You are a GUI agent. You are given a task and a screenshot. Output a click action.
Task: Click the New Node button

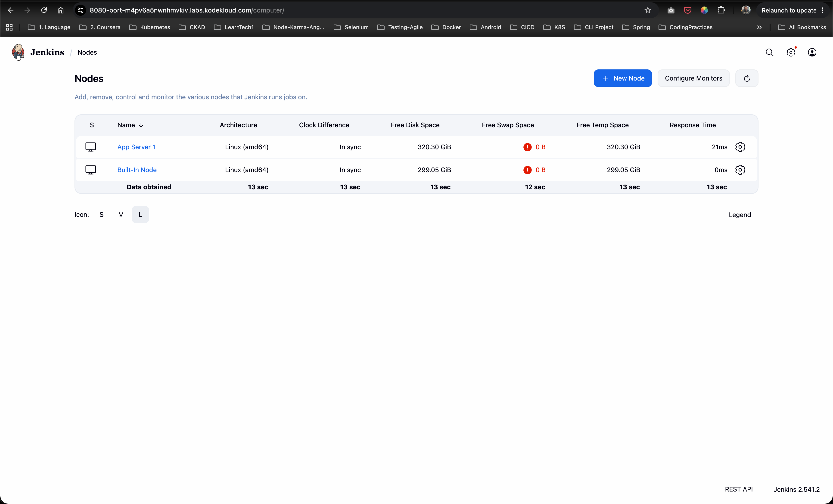623,78
